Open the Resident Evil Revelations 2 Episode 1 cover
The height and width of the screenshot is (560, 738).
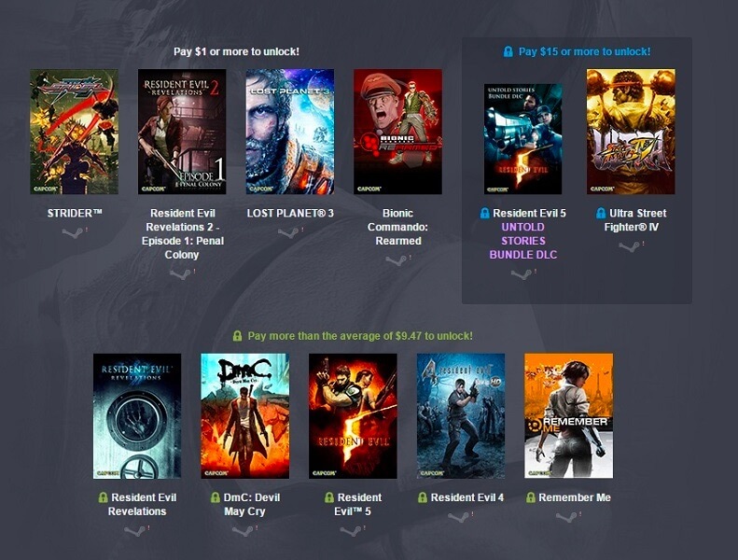pyautogui.click(x=182, y=132)
